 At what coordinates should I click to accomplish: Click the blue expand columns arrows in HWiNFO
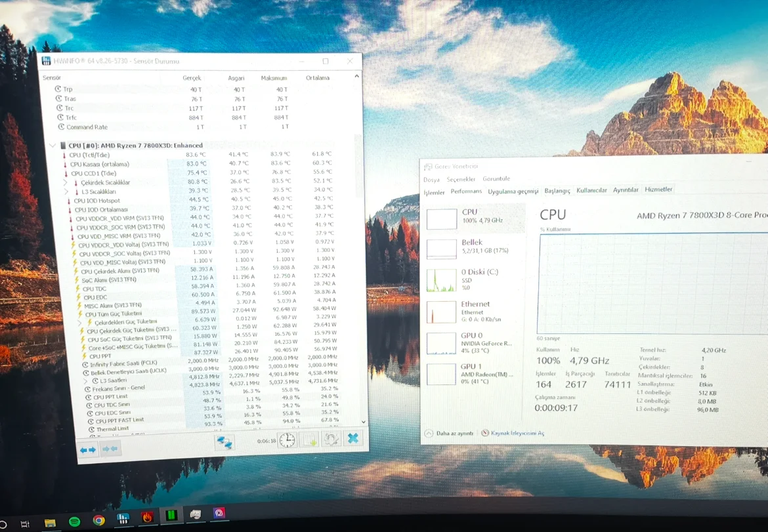pyautogui.click(x=88, y=450)
